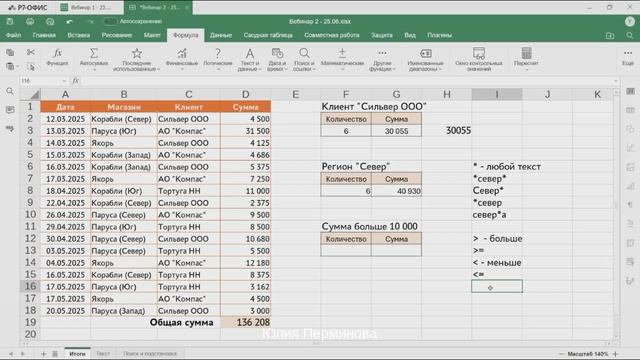Click the header cell Клиент
The height and width of the screenshot is (360, 640).
click(x=189, y=107)
